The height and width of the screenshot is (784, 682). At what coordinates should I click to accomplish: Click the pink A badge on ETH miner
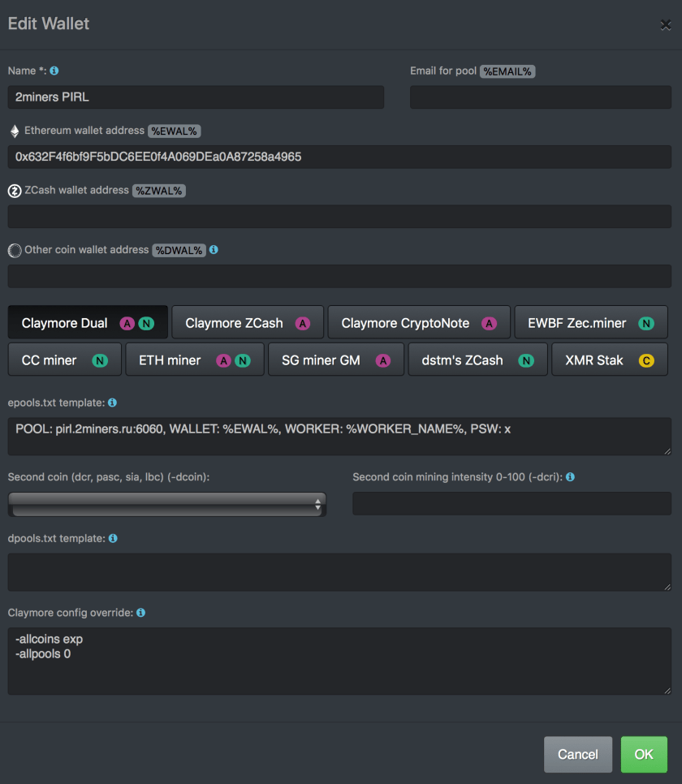[223, 360]
